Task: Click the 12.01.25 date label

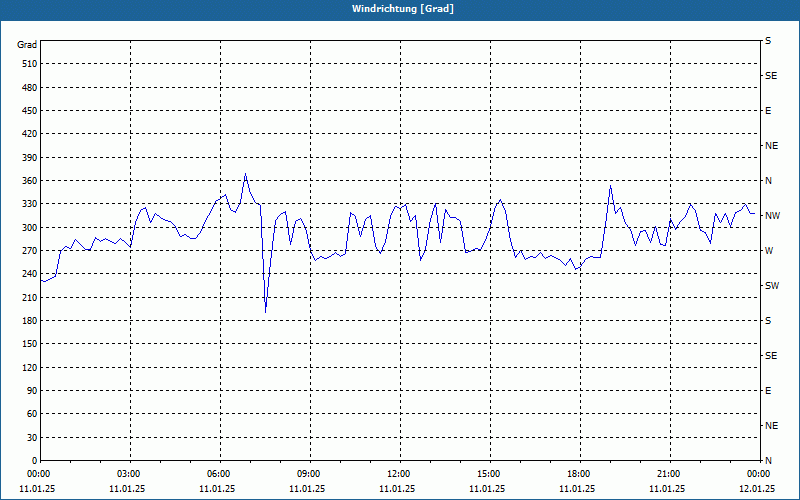Action: tap(758, 489)
